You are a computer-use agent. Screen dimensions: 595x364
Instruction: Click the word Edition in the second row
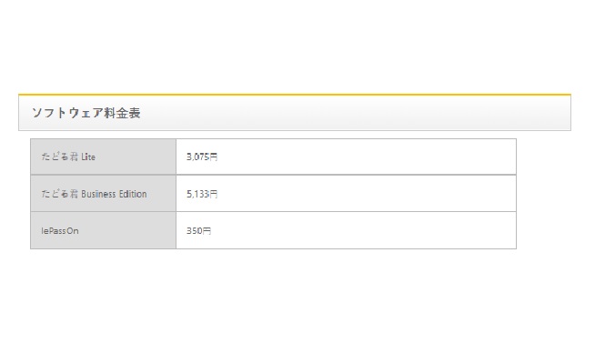click(134, 194)
